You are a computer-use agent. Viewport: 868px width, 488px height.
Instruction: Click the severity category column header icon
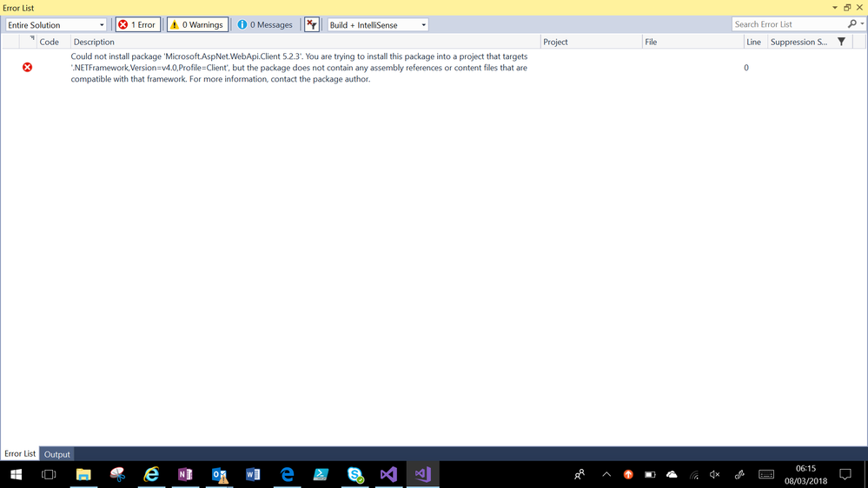click(x=28, y=42)
